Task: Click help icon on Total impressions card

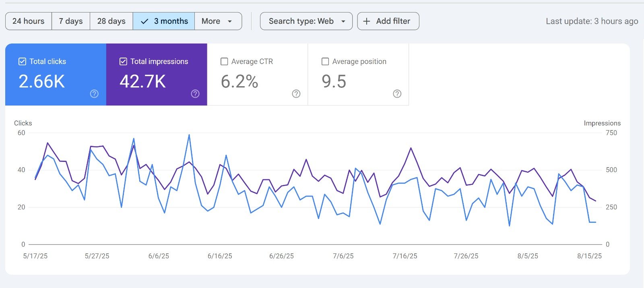Action: point(195,94)
